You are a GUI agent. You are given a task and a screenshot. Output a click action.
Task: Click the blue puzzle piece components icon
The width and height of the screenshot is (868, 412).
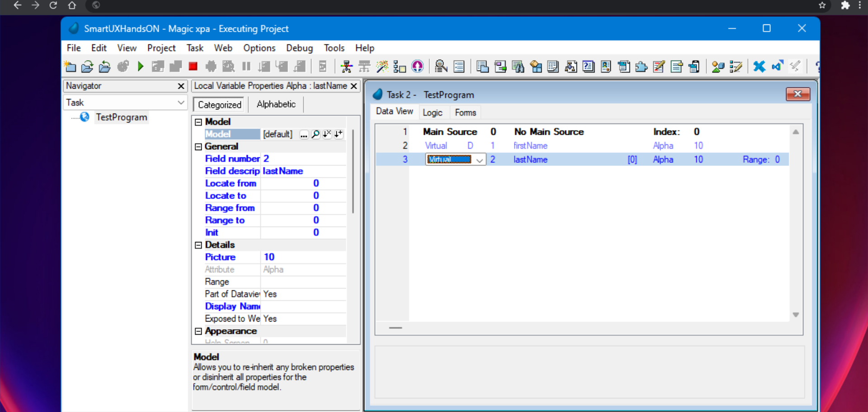point(641,67)
